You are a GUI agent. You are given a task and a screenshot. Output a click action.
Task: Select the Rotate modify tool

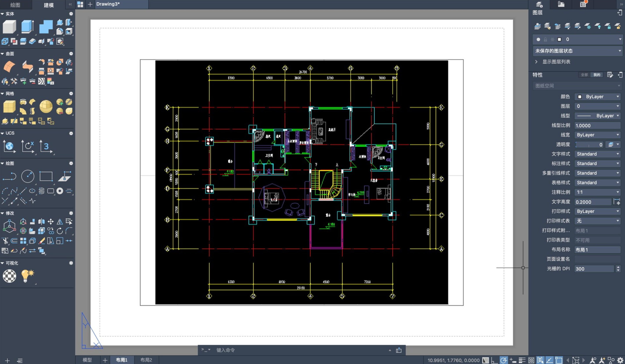tap(60, 231)
